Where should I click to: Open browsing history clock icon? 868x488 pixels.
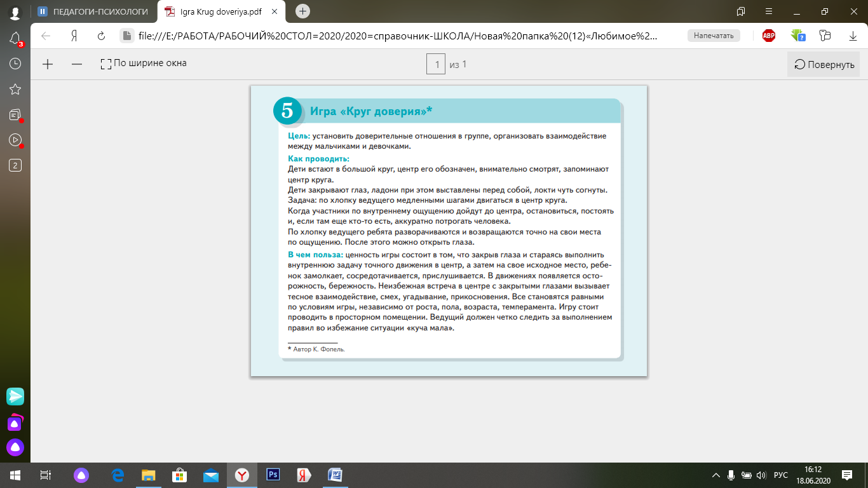(15, 64)
